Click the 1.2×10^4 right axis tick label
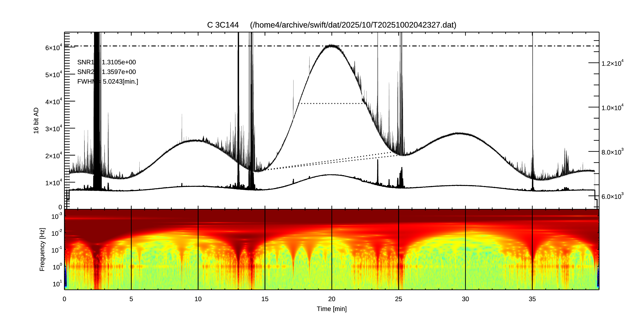 point(612,63)
